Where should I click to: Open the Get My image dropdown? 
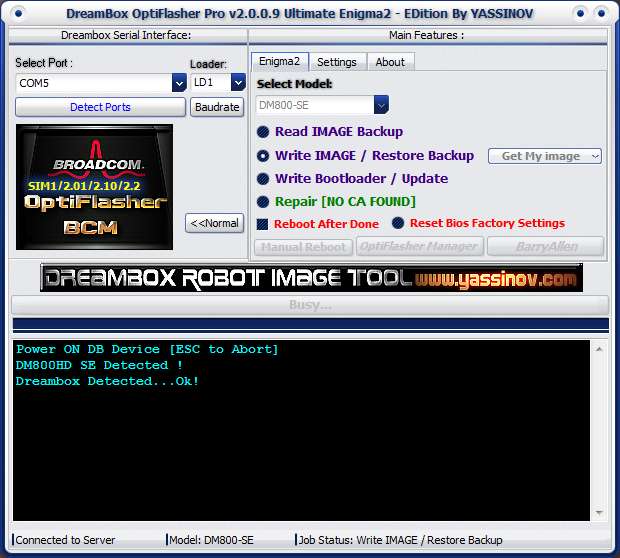[x=545, y=156]
